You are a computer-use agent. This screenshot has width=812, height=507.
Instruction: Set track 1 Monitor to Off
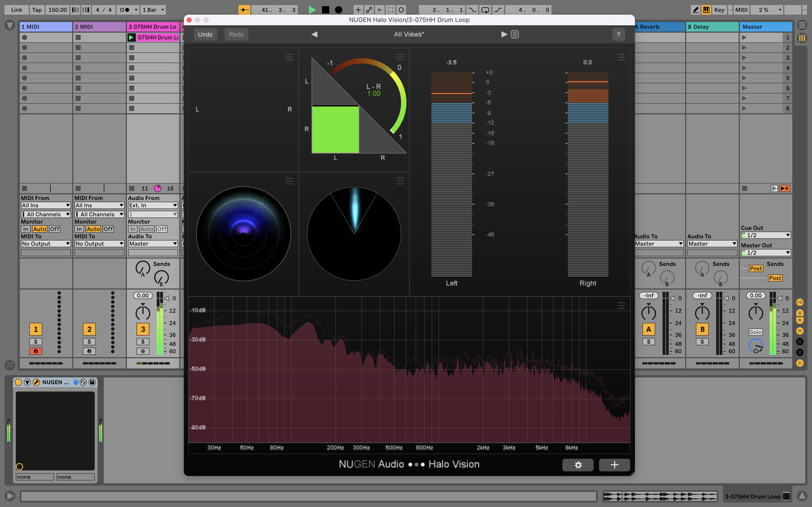54,229
